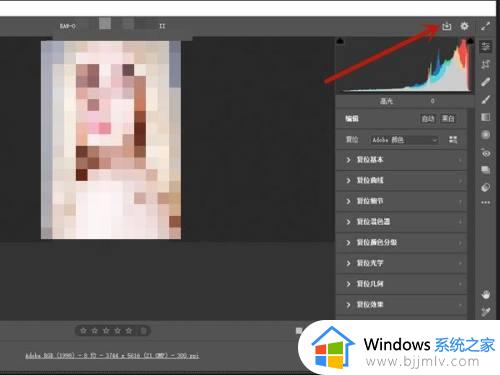This screenshot has width=500, height=375.
Task: Toggle eye visibility for 细节 panel
Action: coord(460,201)
